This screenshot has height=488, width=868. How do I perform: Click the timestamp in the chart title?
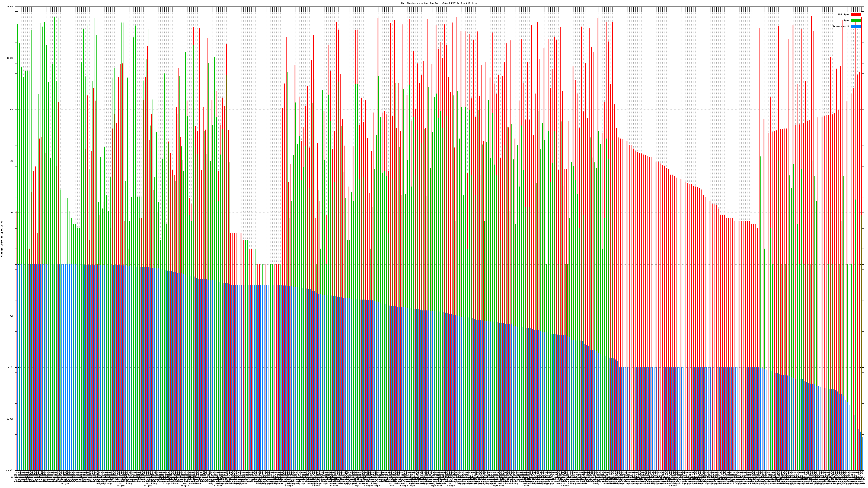(443, 3)
